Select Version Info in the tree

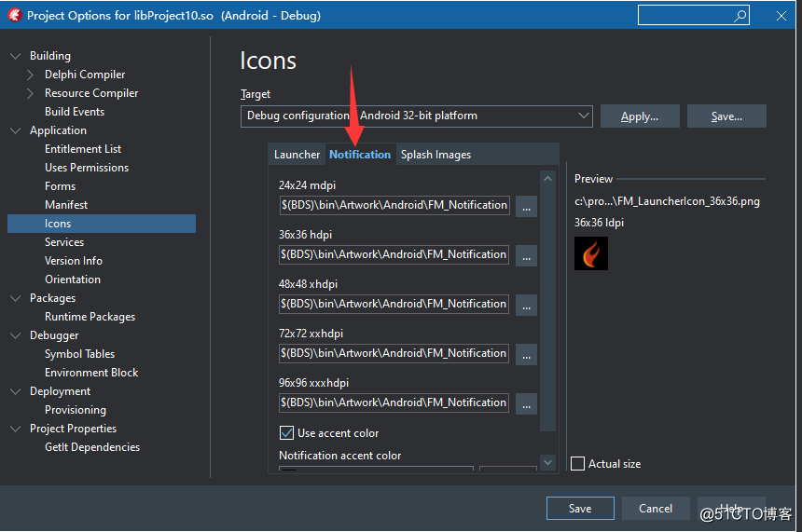73,261
